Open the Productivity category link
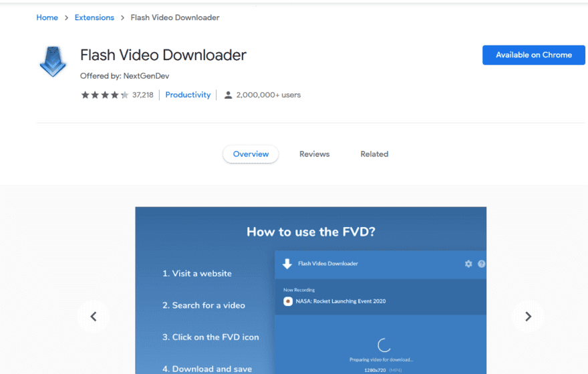Image resolution: width=588 pixels, height=374 pixels. pyautogui.click(x=188, y=95)
